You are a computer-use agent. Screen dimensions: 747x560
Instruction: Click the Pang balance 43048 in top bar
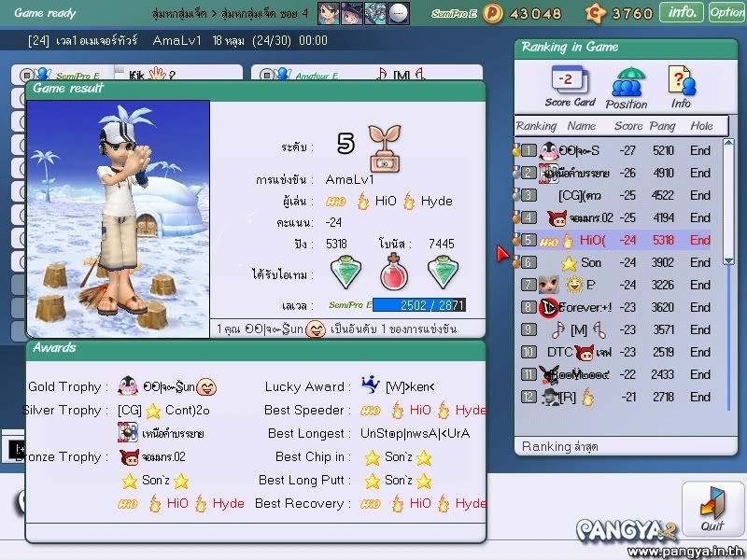click(x=535, y=13)
